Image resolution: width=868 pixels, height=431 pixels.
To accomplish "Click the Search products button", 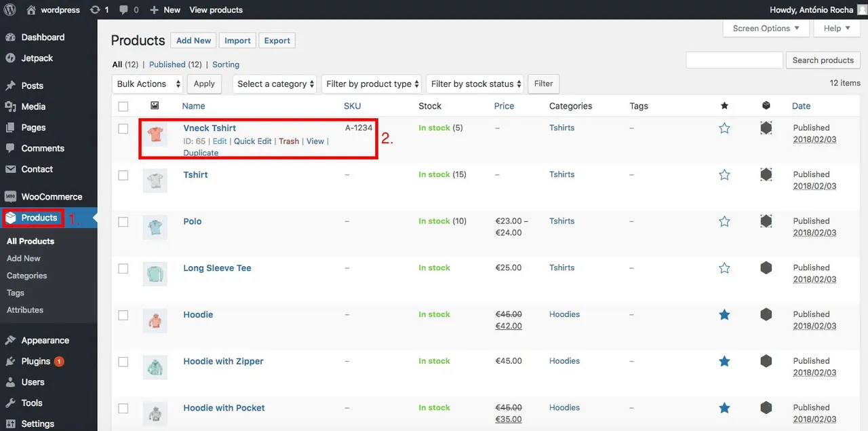I will point(823,60).
